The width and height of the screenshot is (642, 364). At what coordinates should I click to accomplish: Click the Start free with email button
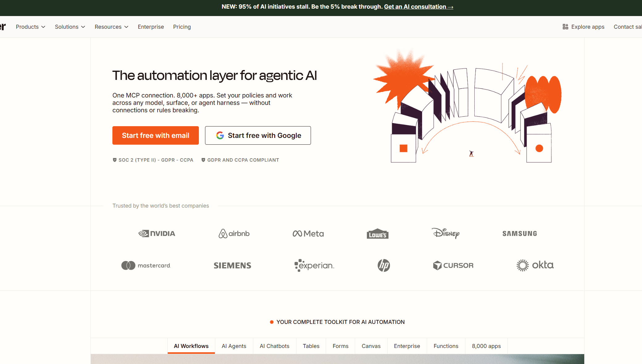pos(155,135)
